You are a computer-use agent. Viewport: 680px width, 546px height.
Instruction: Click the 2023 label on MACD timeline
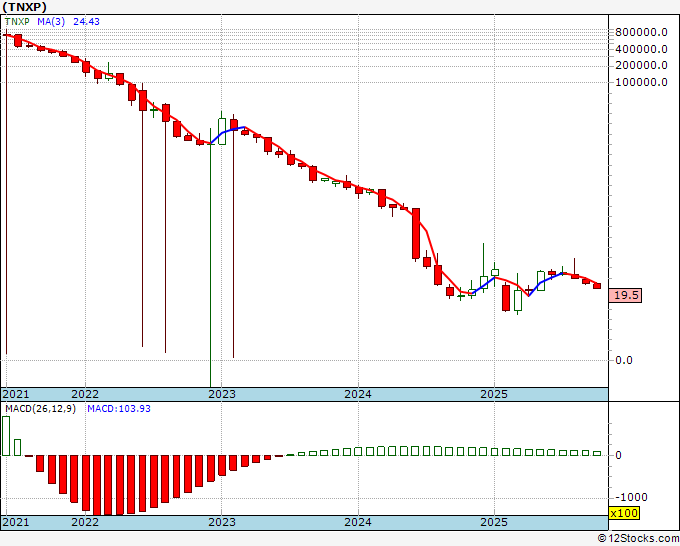click(222, 522)
